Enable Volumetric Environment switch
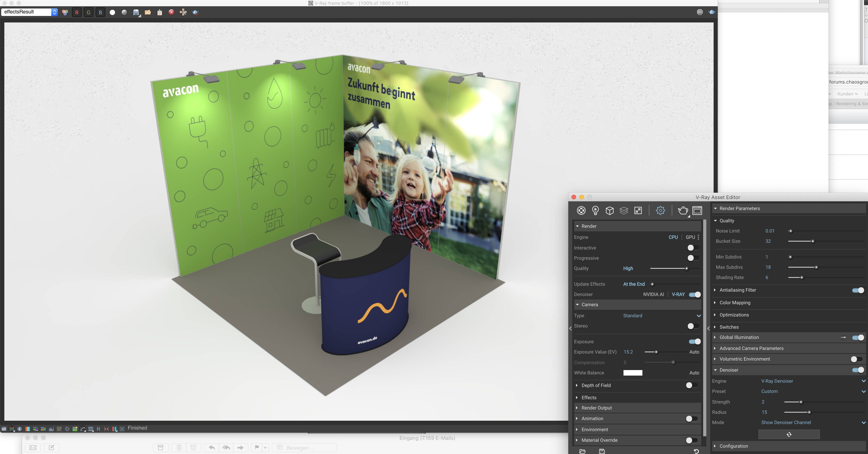Viewport: 868px width, 454px height. point(856,359)
